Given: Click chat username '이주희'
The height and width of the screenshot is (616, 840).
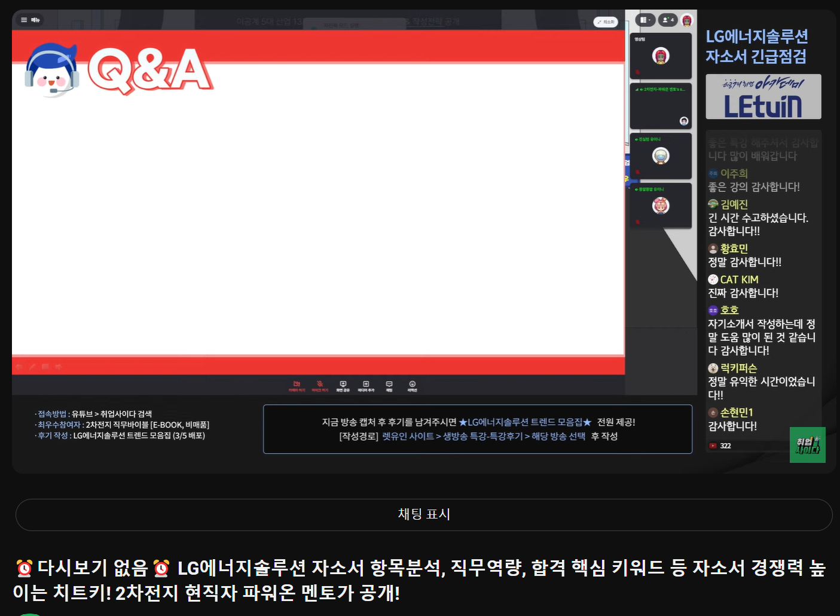Looking at the screenshot, I should (734, 173).
